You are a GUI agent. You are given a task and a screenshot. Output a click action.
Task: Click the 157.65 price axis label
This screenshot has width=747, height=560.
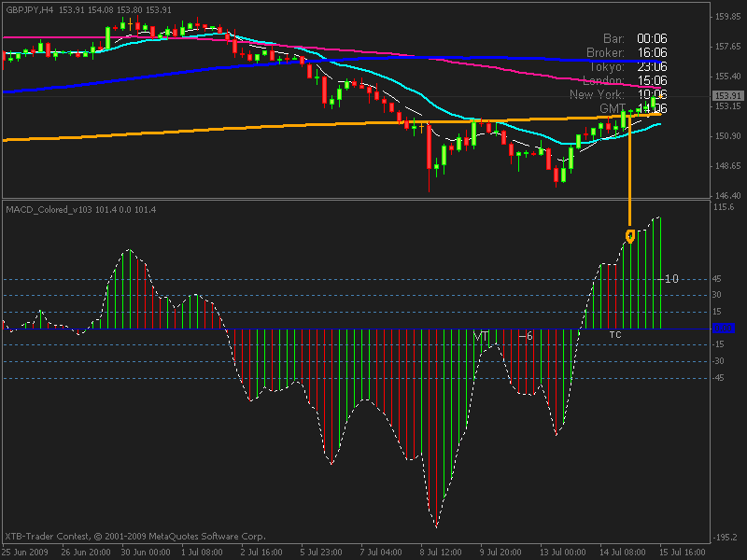point(728,46)
